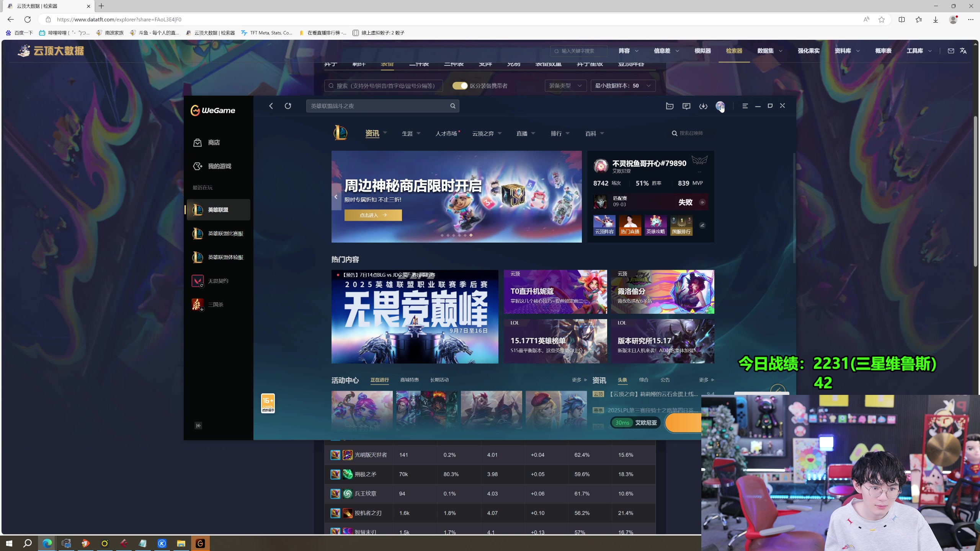Select 无畏契约 in sidebar
980x551 pixels.
click(x=218, y=281)
